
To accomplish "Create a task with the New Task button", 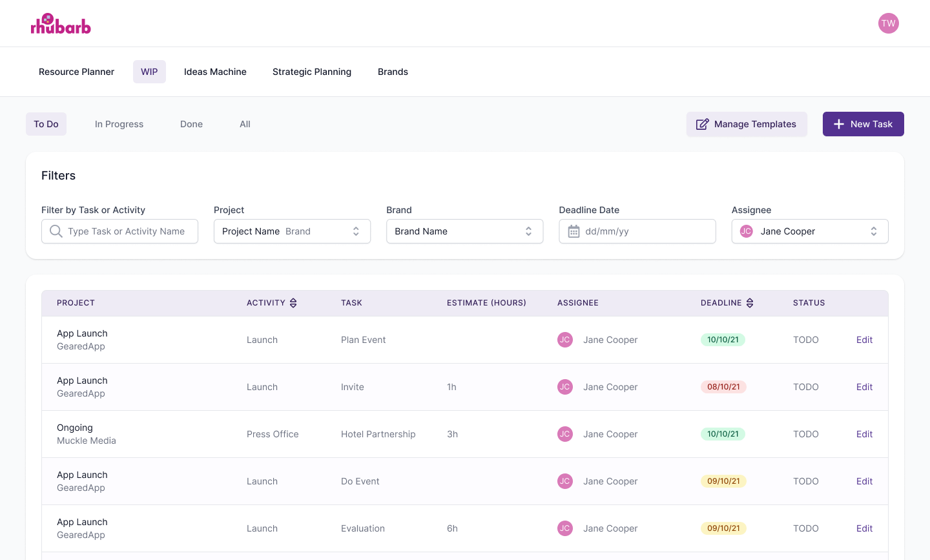I will click(x=863, y=124).
